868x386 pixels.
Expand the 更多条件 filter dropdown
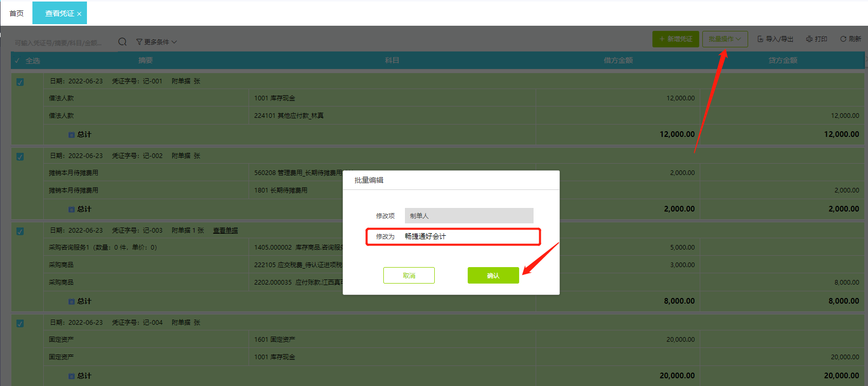coord(156,42)
